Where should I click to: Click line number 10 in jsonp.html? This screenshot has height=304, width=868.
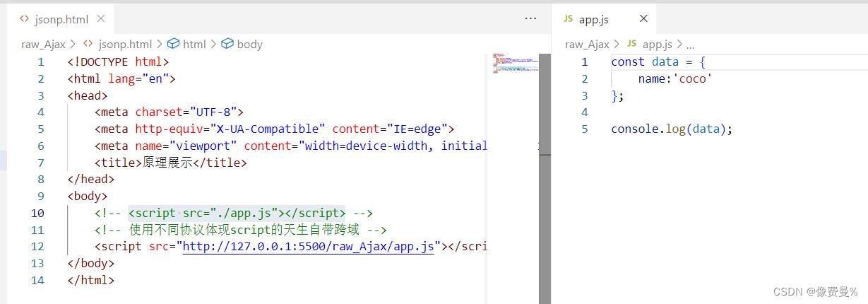click(x=37, y=213)
